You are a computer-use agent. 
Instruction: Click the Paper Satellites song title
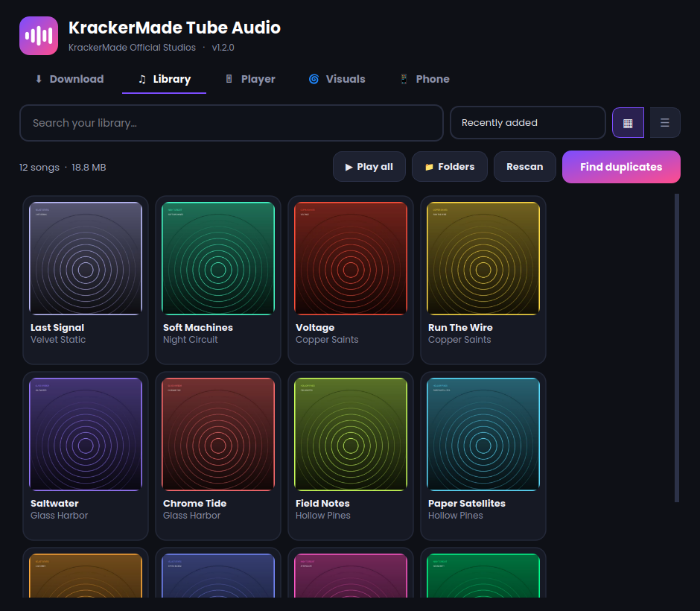[x=466, y=504]
